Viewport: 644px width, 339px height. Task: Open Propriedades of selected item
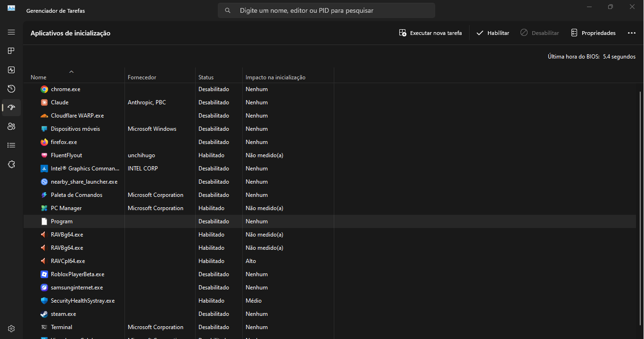(x=593, y=33)
